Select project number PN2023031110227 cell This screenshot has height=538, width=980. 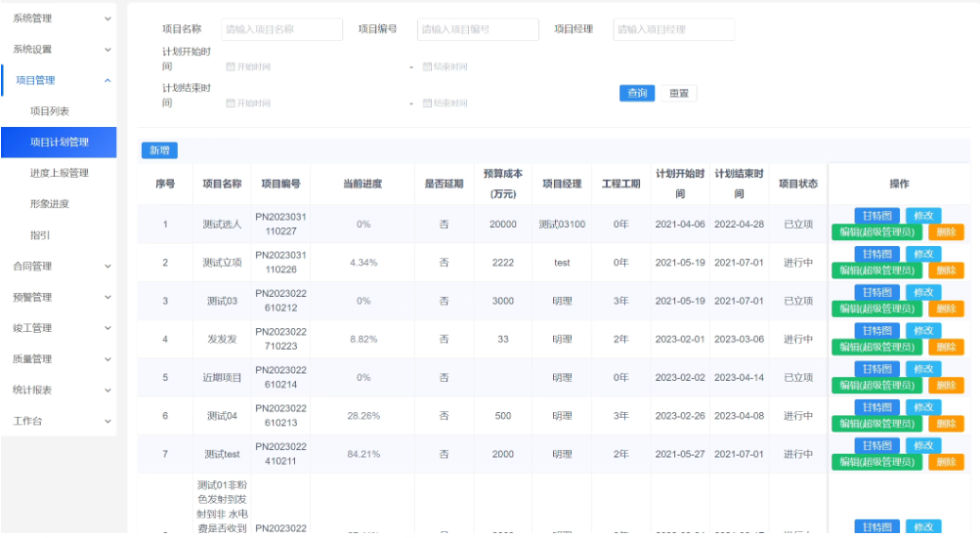coord(280,224)
